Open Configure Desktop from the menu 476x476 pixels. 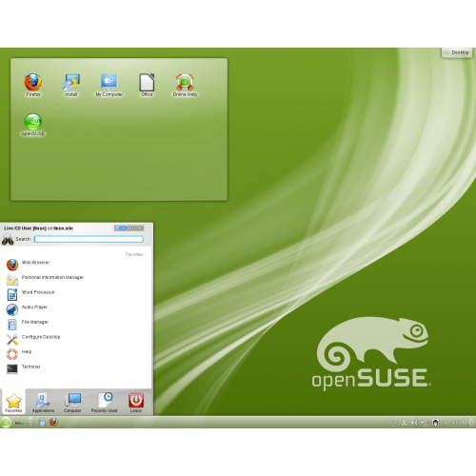(x=74, y=338)
